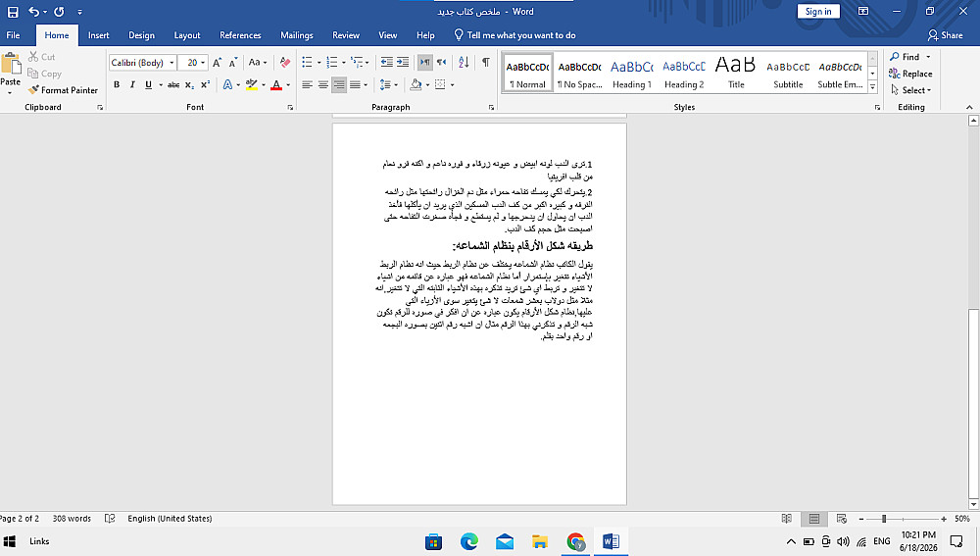Screen dimensions: 980x556
Task: Apply the Center alignment icon
Action: tap(323, 84)
